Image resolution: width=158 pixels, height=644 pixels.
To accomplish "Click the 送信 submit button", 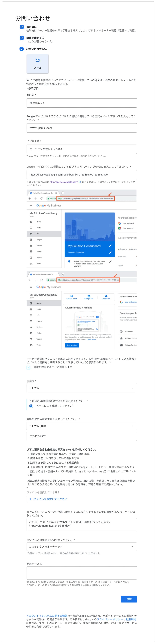I will click(x=129, y=599).
